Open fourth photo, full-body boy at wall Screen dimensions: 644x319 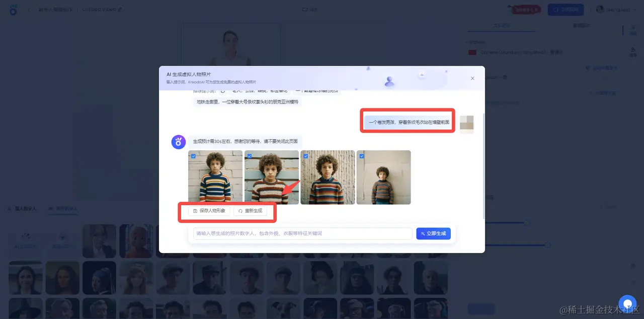(384, 177)
